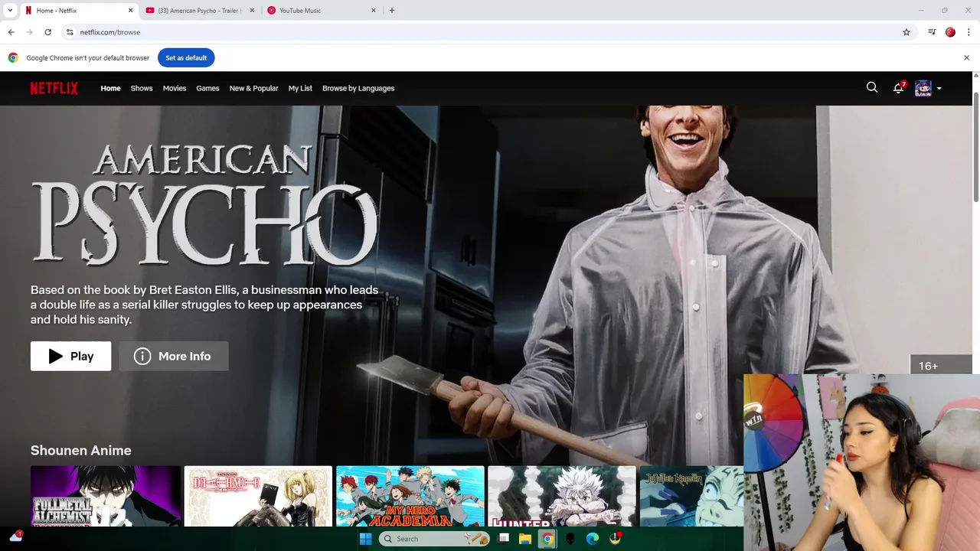Open My List

(x=300, y=88)
